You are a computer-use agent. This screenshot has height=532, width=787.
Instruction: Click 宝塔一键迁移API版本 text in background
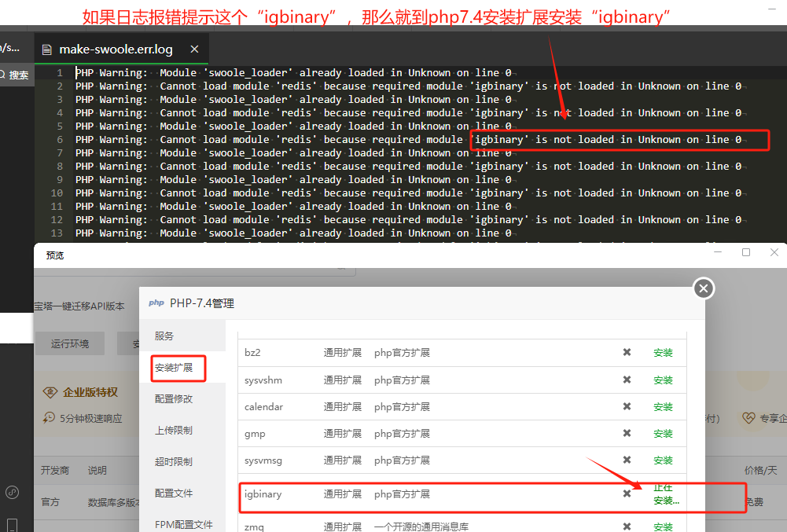[79, 306]
